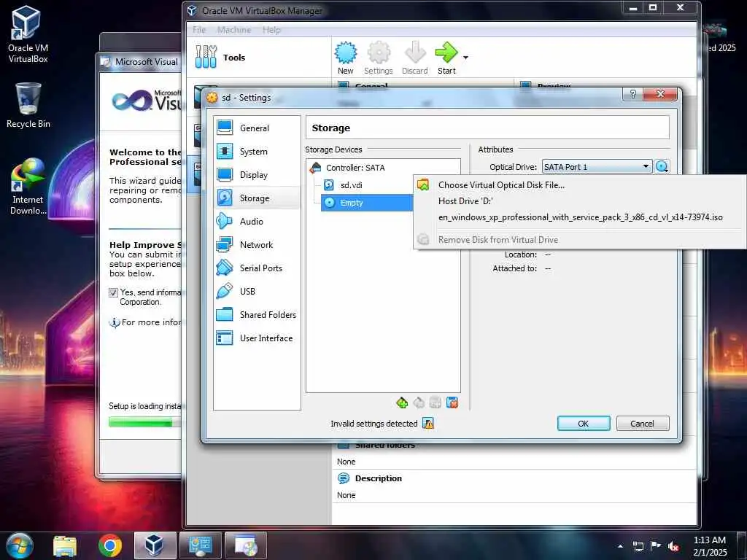Open the System settings category

pos(256,152)
